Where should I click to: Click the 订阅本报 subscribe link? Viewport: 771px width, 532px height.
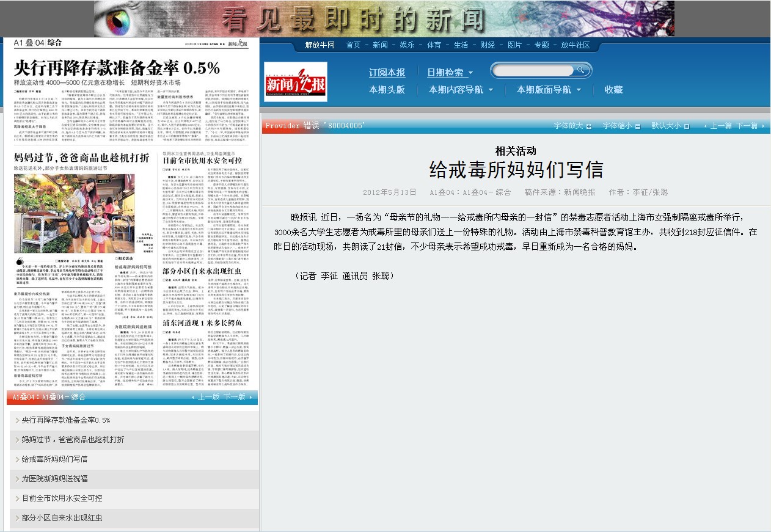click(387, 73)
